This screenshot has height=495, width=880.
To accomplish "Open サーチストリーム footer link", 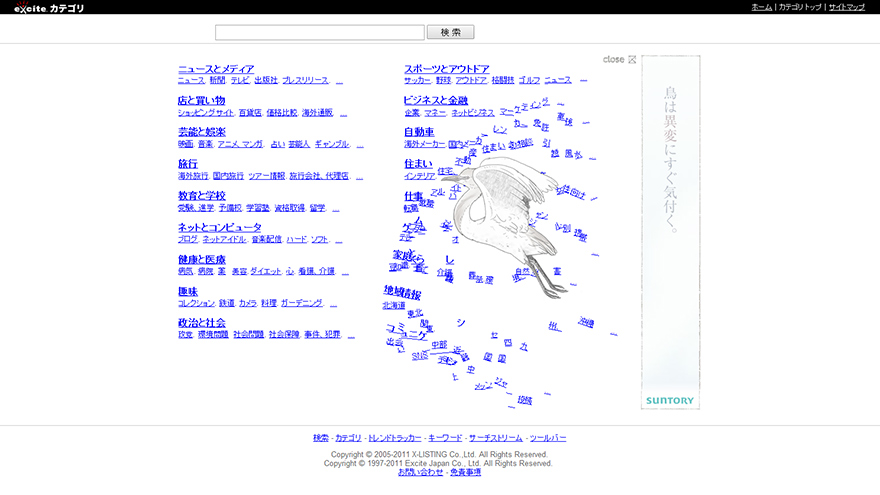I will pos(496,438).
